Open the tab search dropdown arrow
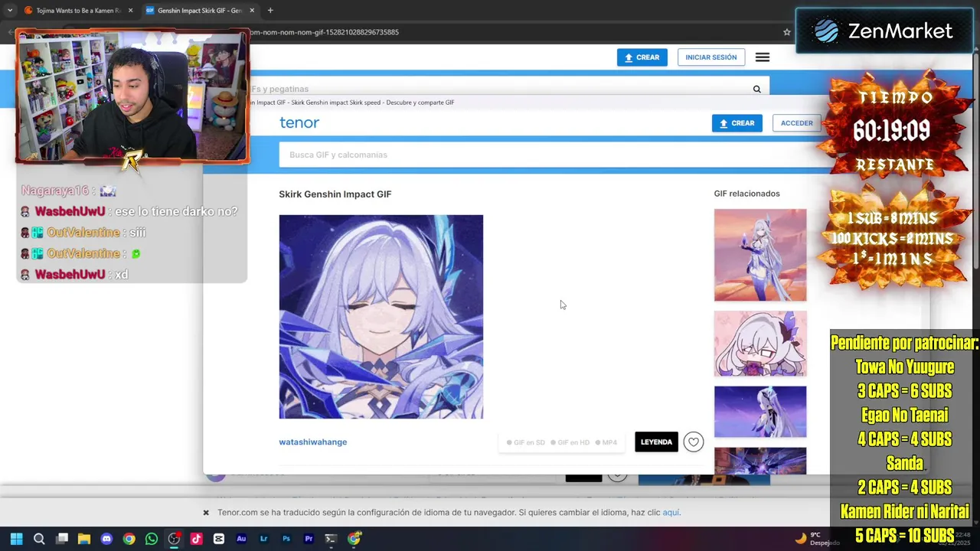This screenshot has width=980, height=551. pyautogui.click(x=9, y=11)
